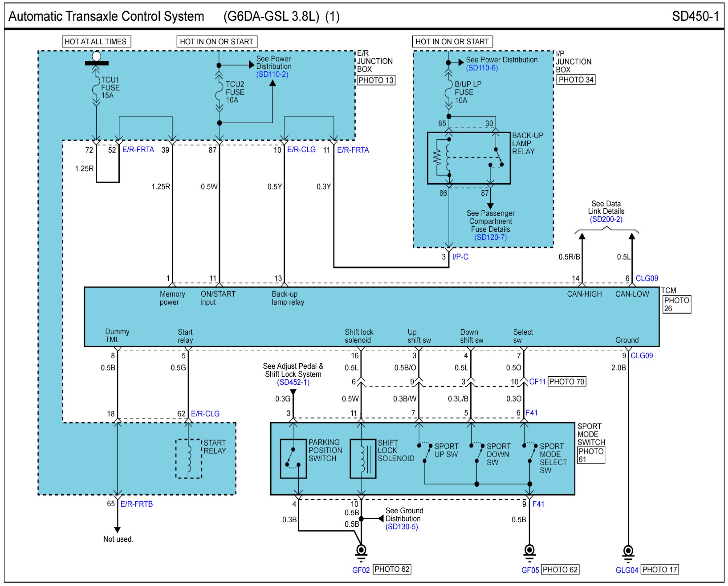Image resolution: width=728 pixels, height=586 pixels.
Task: Click the CLG09 label at ground pin 9
Action: pos(642,356)
